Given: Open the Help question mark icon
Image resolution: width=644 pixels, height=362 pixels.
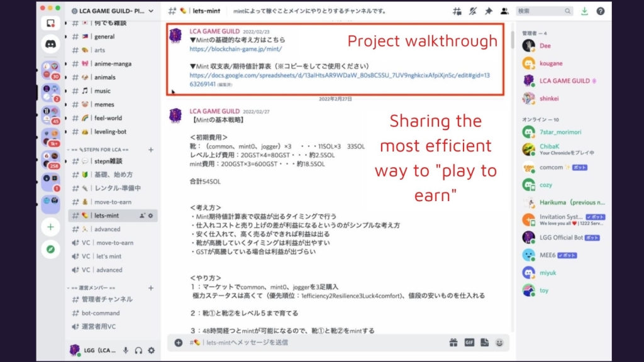Looking at the screenshot, I should pos(601,11).
